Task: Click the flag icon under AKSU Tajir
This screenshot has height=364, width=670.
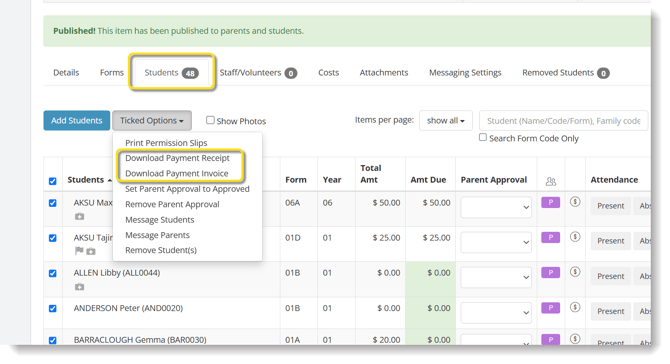Action: pyautogui.click(x=79, y=251)
